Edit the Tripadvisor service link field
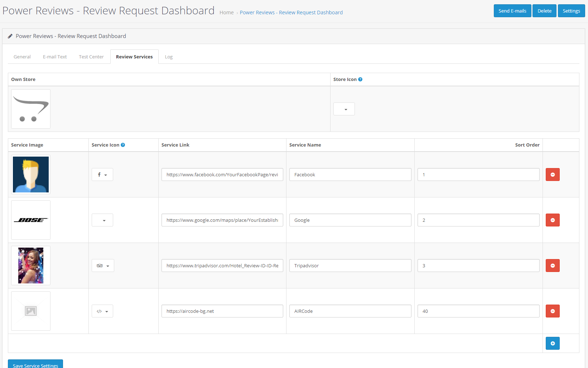588x368 pixels. pos(222,266)
